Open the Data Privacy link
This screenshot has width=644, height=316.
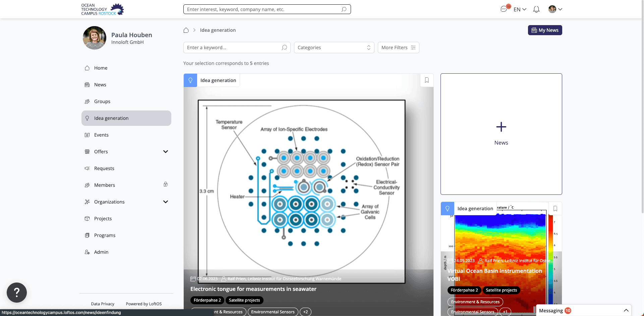pyautogui.click(x=103, y=304)
